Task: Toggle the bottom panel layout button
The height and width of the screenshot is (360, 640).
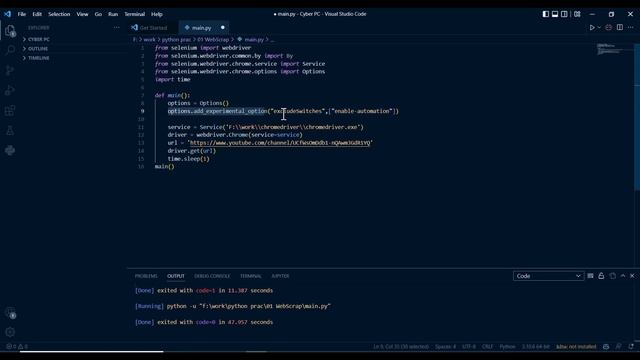Action: (555, 14)
